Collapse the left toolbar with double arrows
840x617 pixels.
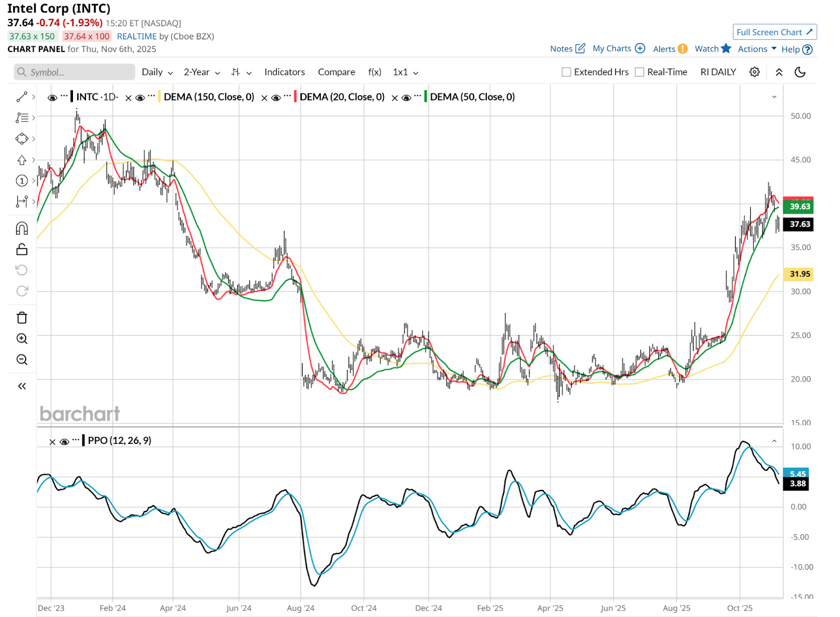(22, 386)
